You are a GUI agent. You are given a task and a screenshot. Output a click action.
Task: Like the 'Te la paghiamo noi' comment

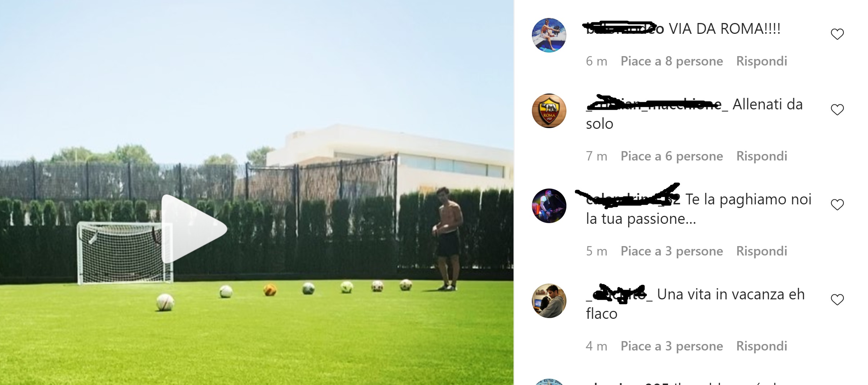coord(837,205)
